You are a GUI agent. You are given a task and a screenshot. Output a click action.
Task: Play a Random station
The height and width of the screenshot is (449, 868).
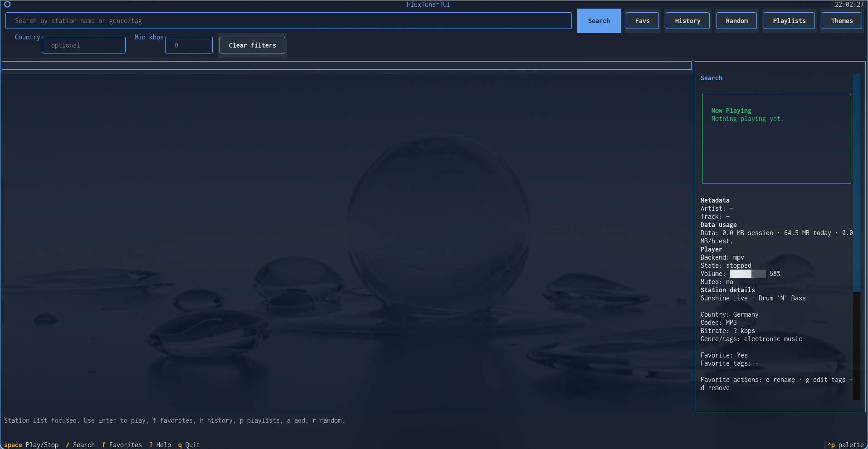tap(736, 21)
